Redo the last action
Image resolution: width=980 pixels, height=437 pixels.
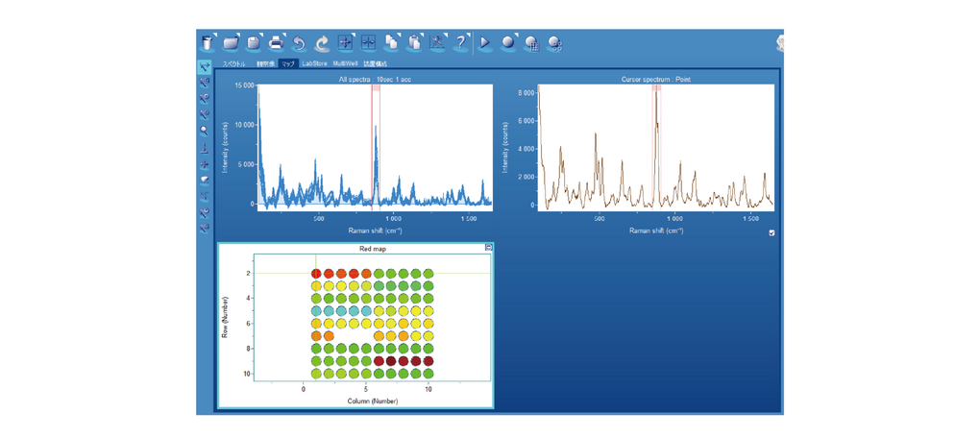[322, 43]
